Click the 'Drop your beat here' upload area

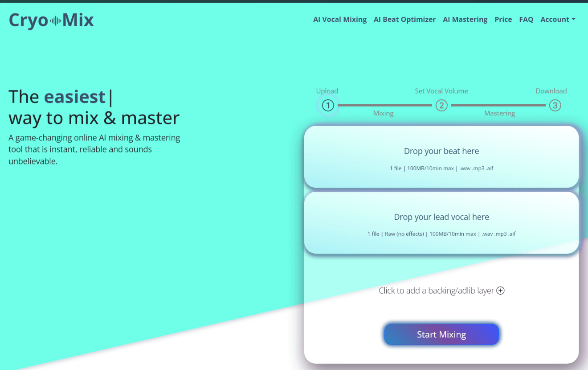(x=441, y=157)
